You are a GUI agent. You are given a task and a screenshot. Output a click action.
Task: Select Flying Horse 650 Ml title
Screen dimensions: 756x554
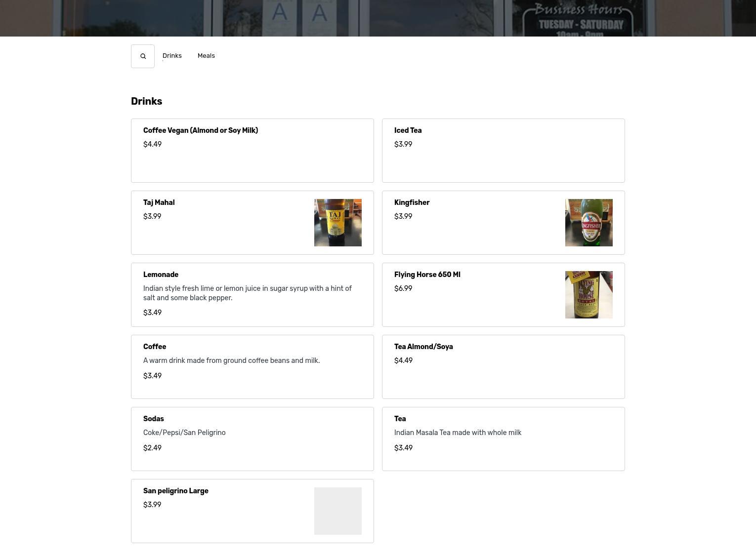427,275
